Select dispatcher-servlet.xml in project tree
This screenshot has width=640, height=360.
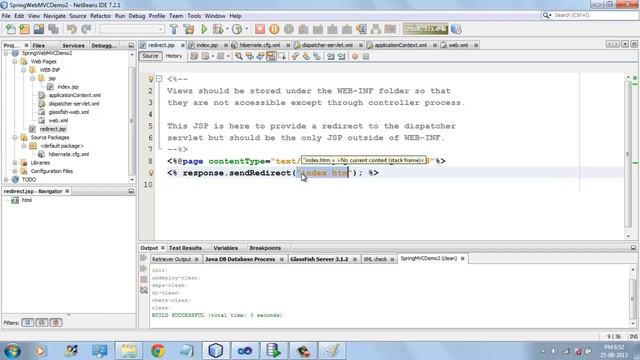pos(73,103)
